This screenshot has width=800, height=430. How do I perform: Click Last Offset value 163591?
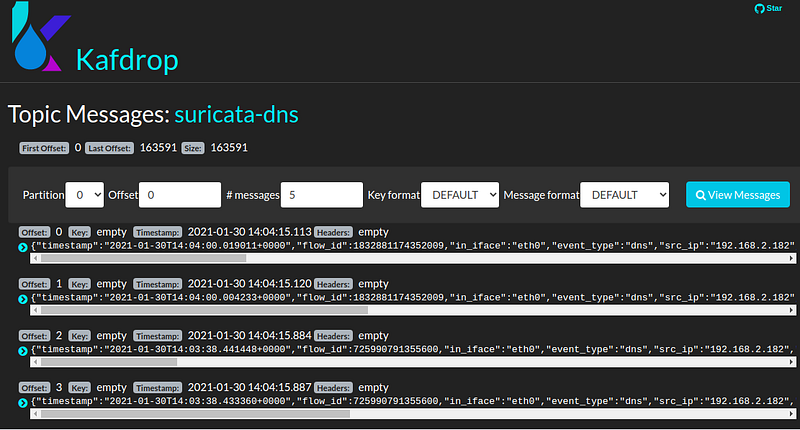[x=158, y=148]
